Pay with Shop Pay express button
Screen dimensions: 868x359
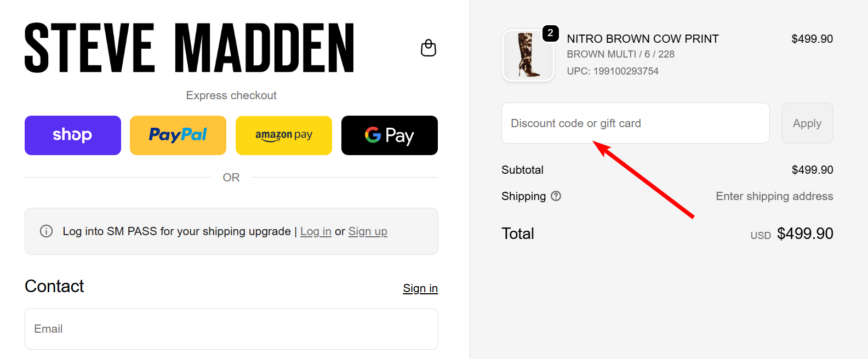pyautogui.click(x=73, y=135)
